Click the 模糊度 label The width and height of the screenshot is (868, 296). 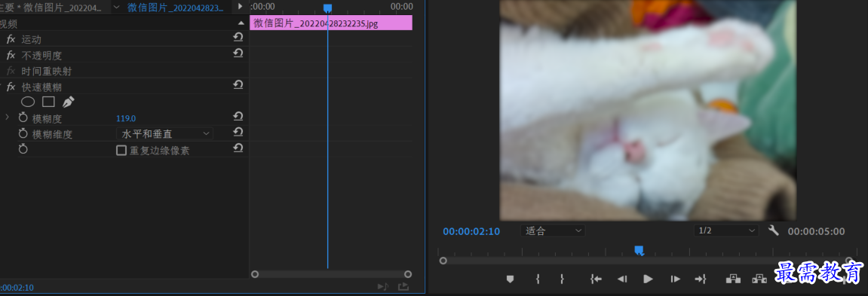(x=47, y=118)
